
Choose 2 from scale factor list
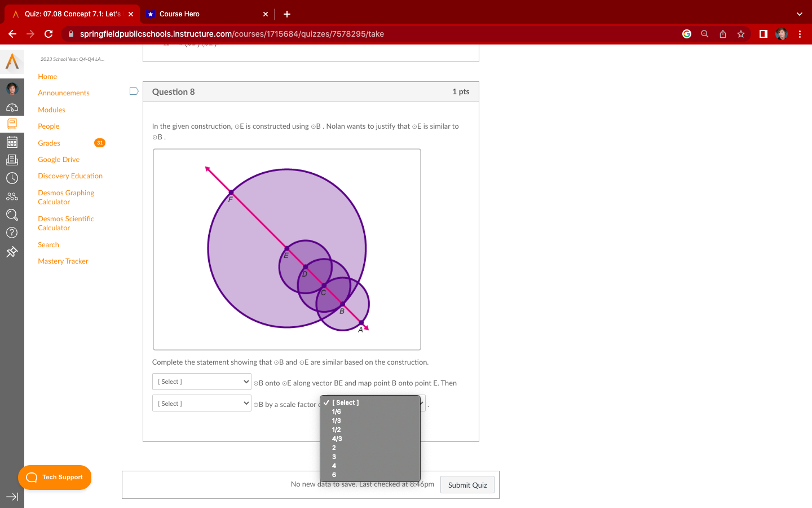370,448
